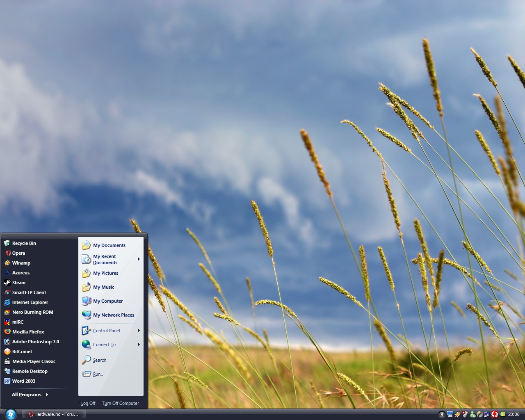Screen dimensions: 525x420
Task: Click the tray icon with the red X
Action: (x=465, y=414)
